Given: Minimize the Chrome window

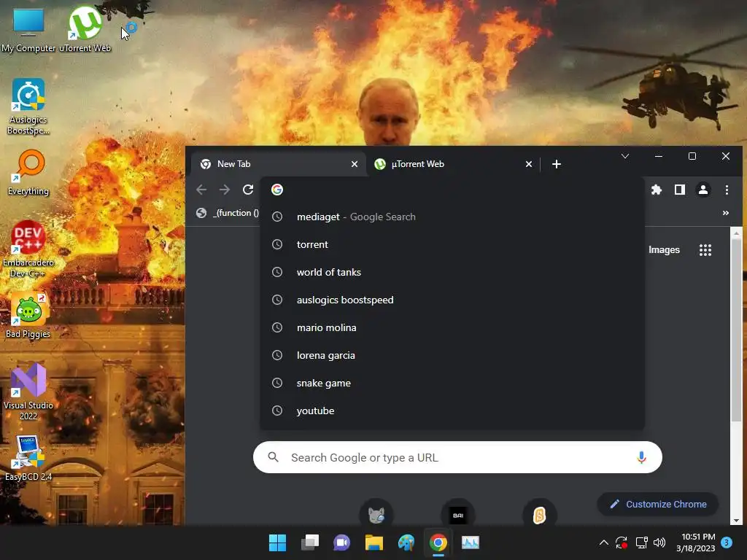Looking at the screenshot, I should pos(659,156).
